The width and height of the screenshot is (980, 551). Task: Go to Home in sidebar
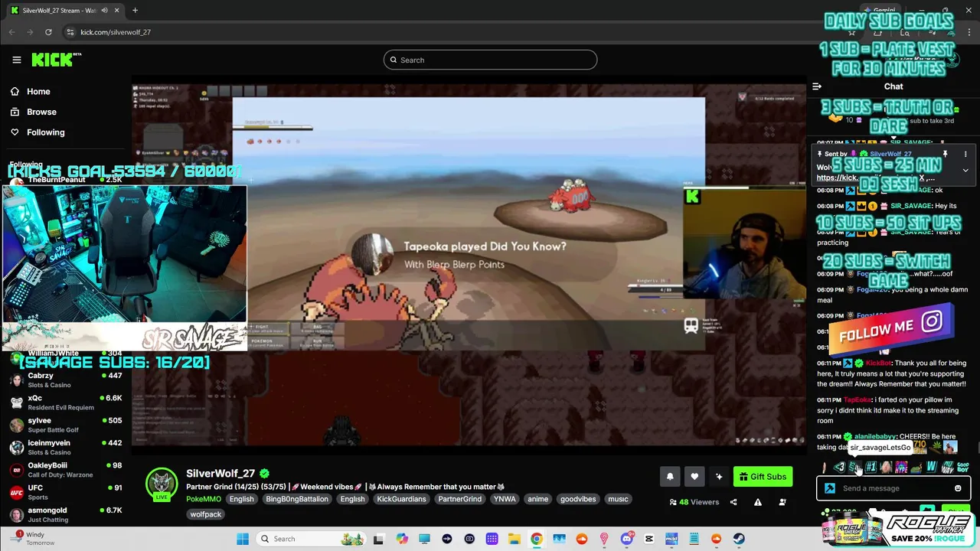tap(38, 91)
